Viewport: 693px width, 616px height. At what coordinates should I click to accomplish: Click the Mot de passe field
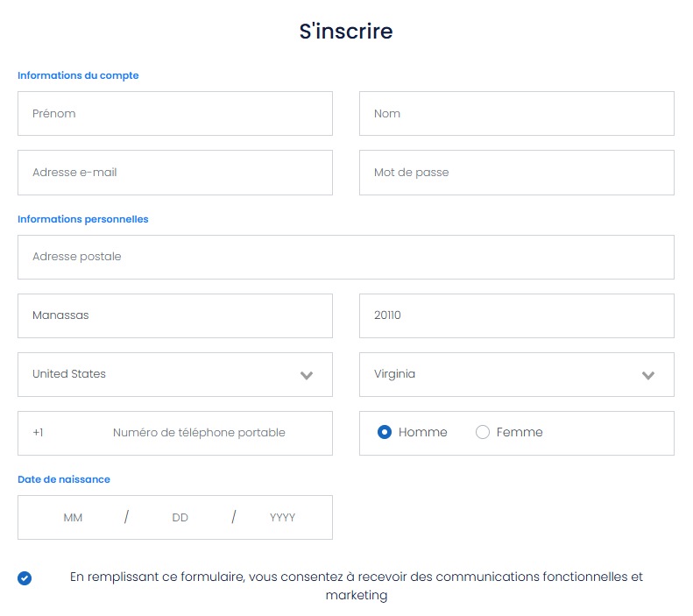517,173
